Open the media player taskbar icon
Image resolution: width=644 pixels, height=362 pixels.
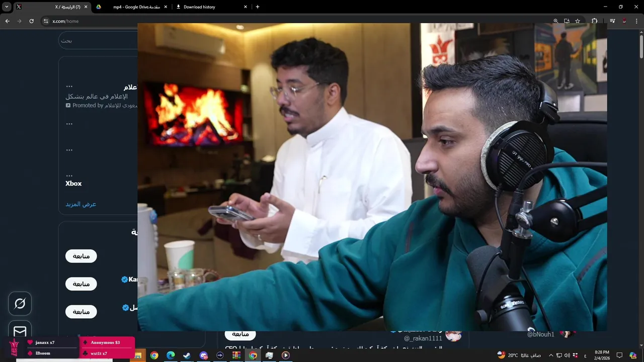point(286,355)
